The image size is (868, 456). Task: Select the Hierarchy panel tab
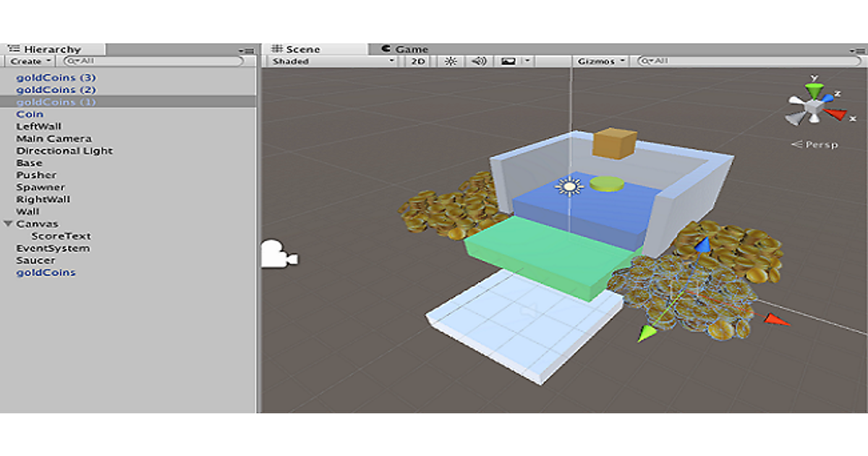click(54, 49)
